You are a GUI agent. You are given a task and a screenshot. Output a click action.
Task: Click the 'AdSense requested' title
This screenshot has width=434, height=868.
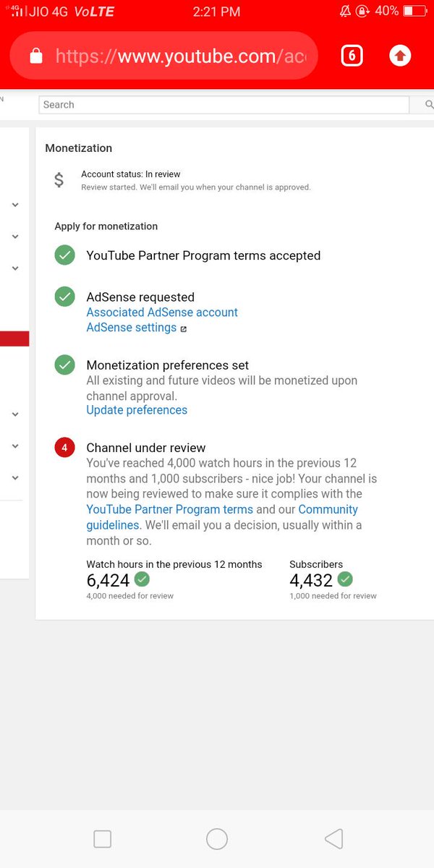coord(140,297)
